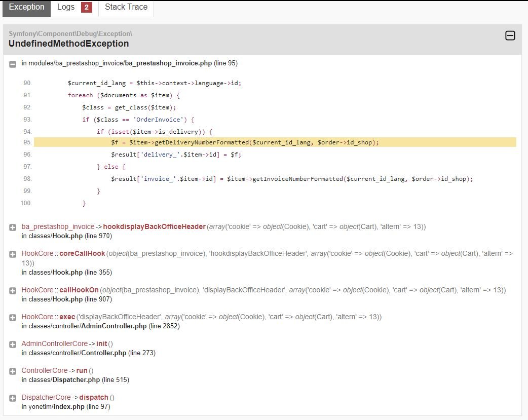528x420 pixels.
Task: Click classes/Hook.php (line 907) file reference
Action: tap(67, 299)
